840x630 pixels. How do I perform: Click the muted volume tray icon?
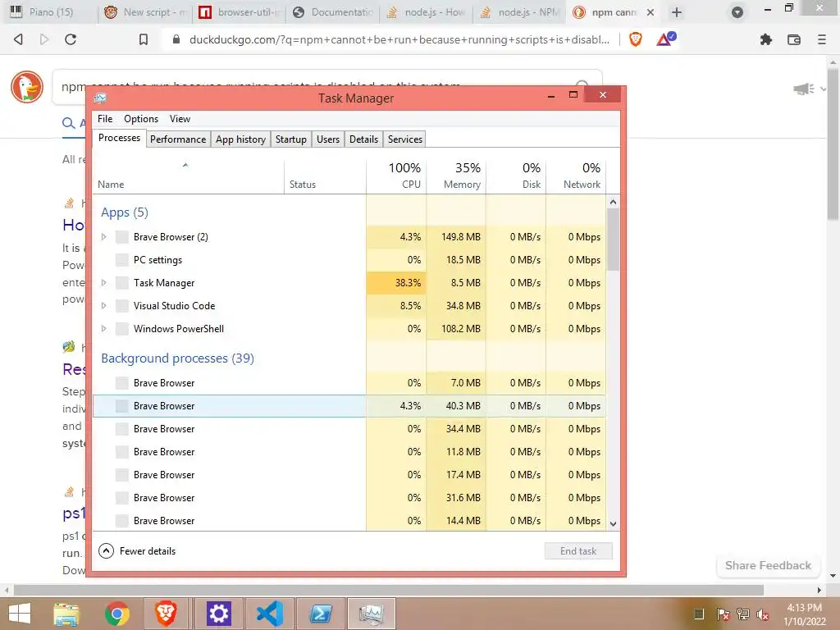click(x=763, y=614)
